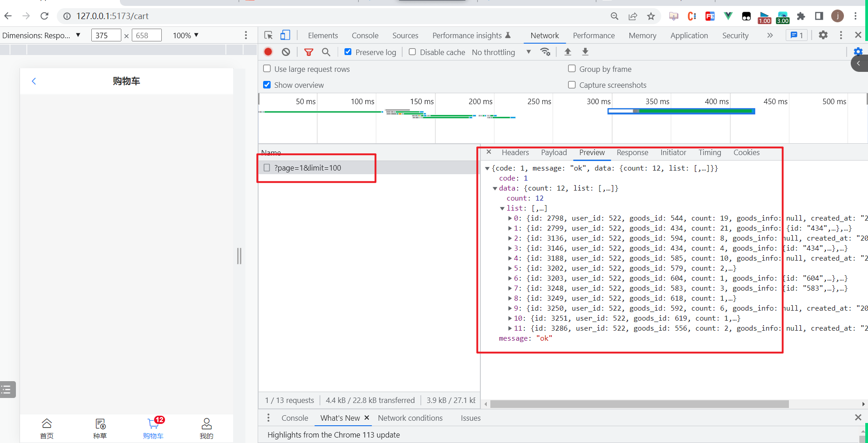Click the back chevron in cart page

click(34, 81)
